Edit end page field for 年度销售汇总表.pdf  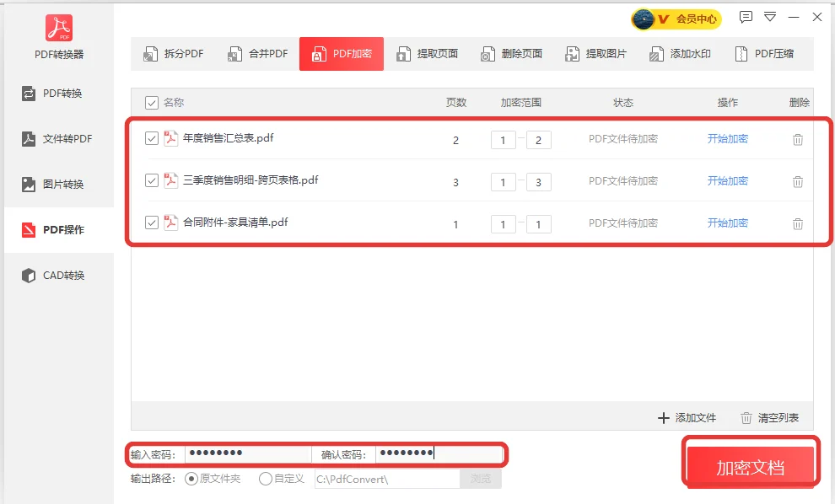coord(538,140)
